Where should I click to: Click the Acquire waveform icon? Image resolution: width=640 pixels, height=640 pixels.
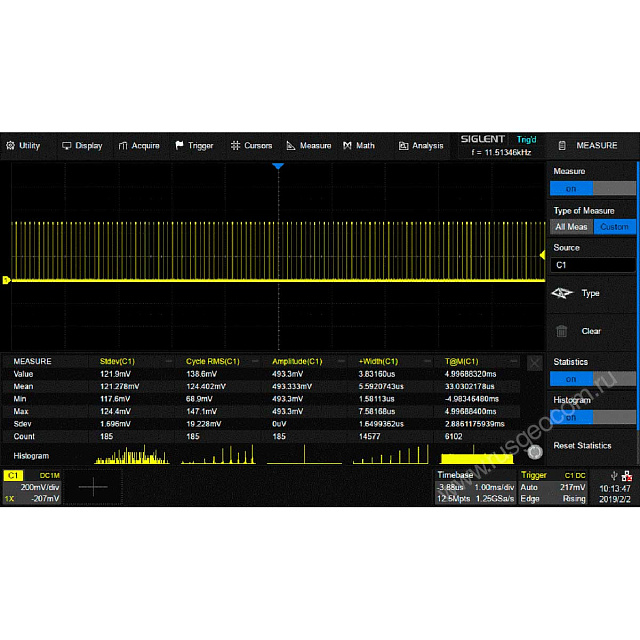[x=124, y=146]
